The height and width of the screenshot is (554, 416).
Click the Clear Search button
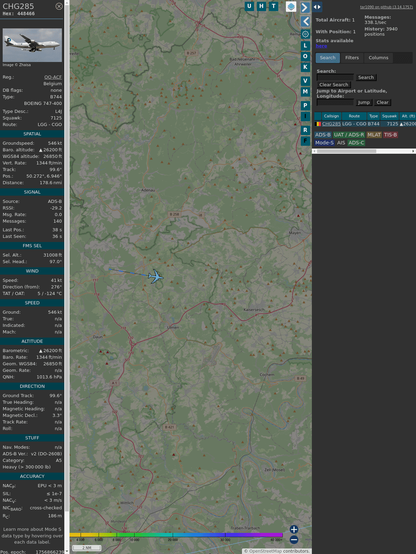pyautogui.click(x=334, y=85)
